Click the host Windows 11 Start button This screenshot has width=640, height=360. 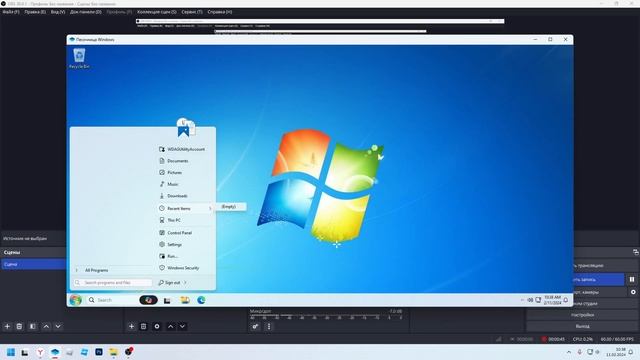[x=11, y=352]
